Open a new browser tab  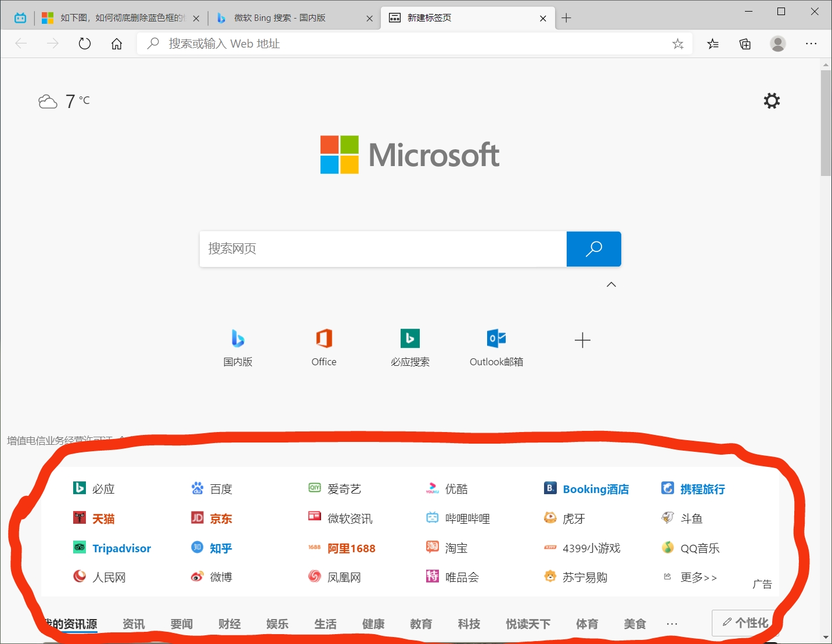[x=567, y=18]
